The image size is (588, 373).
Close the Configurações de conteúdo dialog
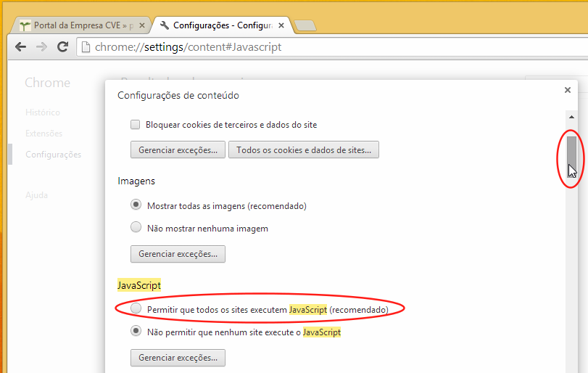coord(568,90)
